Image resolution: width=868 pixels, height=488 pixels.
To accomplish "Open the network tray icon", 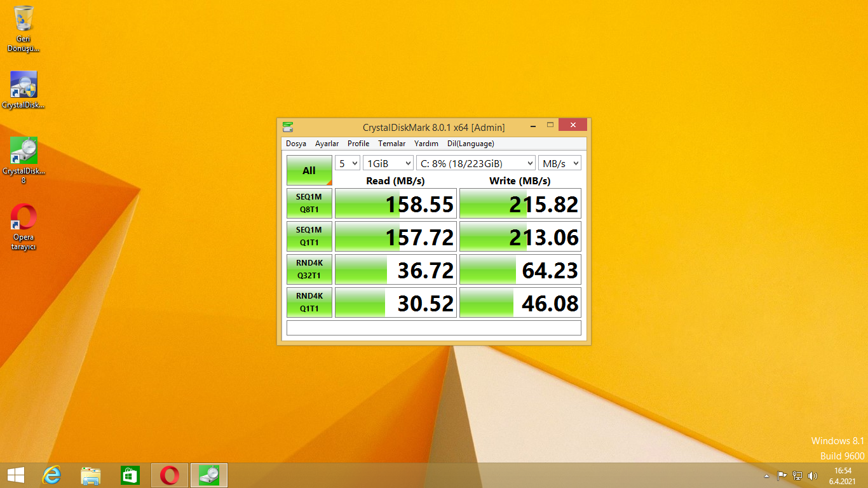I will (x=797, y=475).
